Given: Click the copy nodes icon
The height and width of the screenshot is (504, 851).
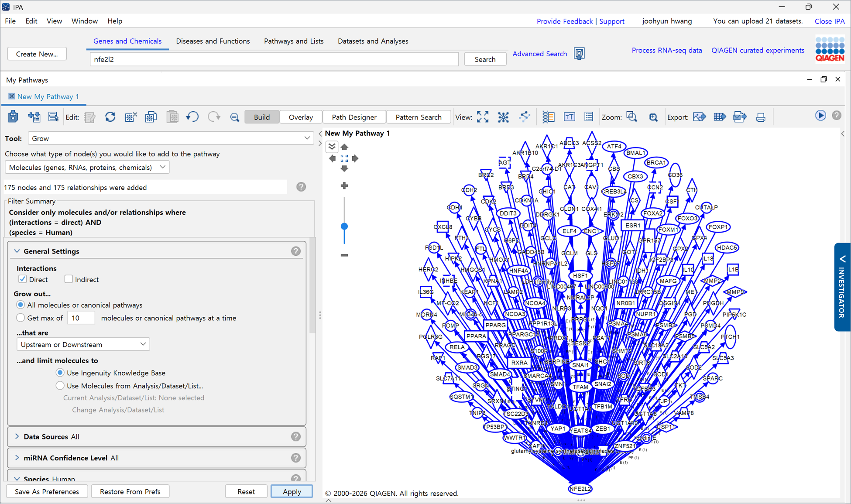Looking at the screenshot, I should point(151,117).
